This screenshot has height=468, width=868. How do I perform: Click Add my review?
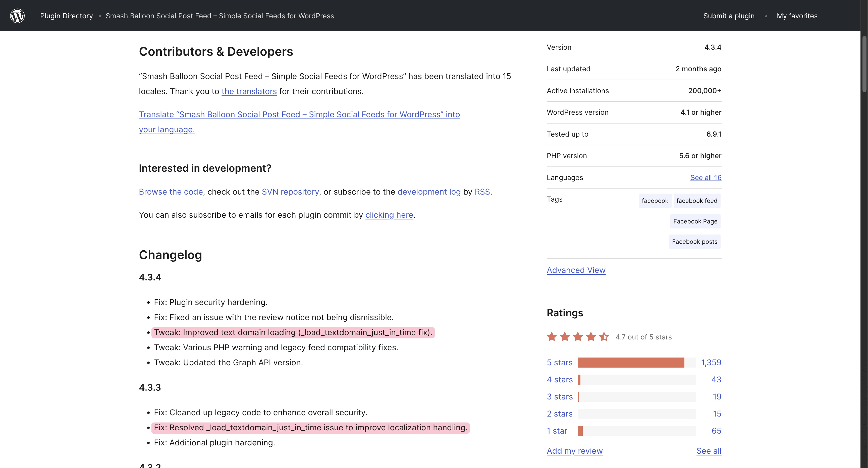point(574,451)
